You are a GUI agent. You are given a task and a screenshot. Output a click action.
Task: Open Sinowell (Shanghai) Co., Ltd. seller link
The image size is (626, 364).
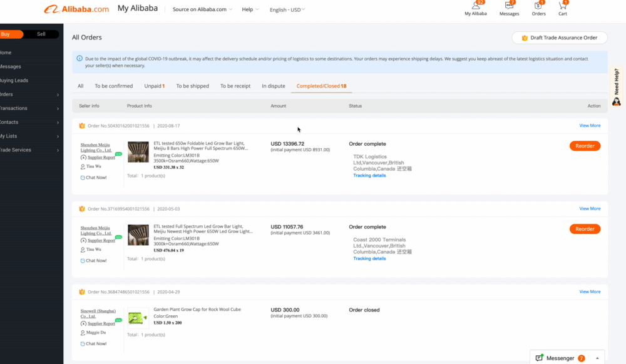click(98, 314)
